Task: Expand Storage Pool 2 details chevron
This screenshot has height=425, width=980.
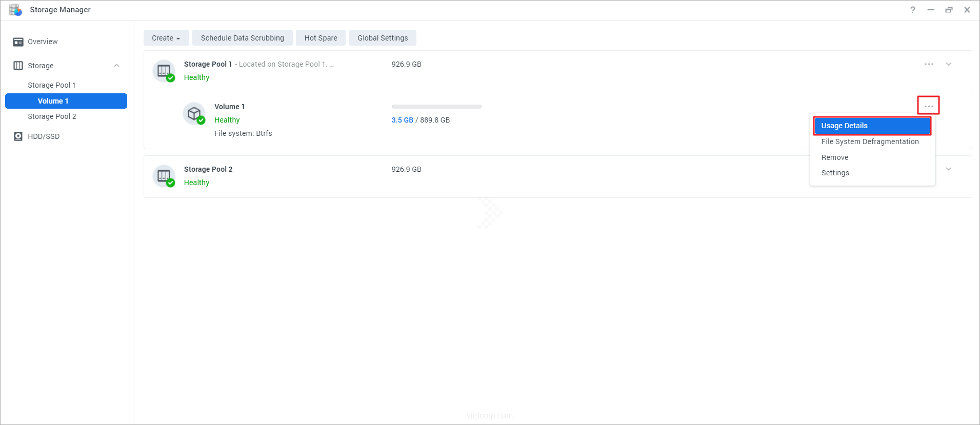Action: click(948, 169)
